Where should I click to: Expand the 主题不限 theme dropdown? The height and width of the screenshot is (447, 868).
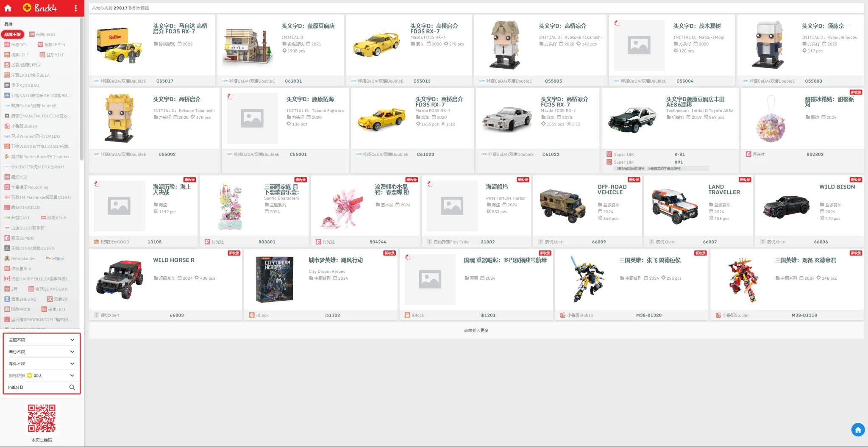(42, 340)
